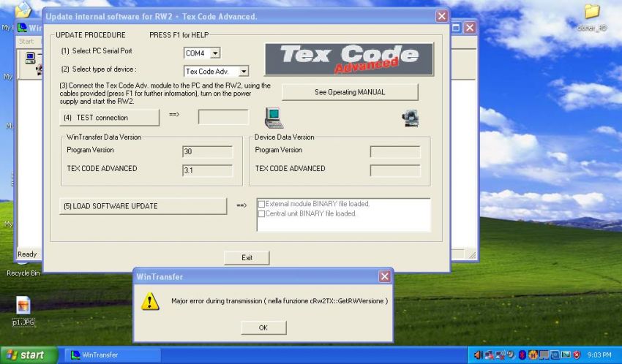Click the WinTransfer Program Version field showing 30

tap(208, 151)
